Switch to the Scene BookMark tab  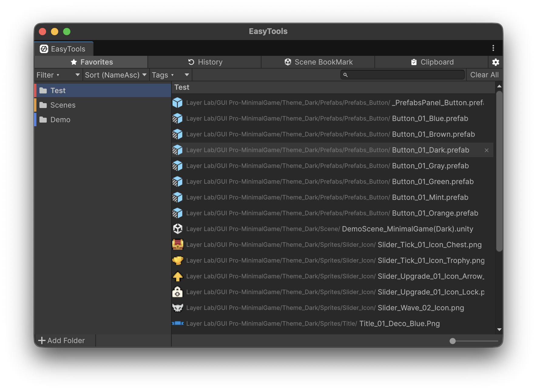click(318, 62)
